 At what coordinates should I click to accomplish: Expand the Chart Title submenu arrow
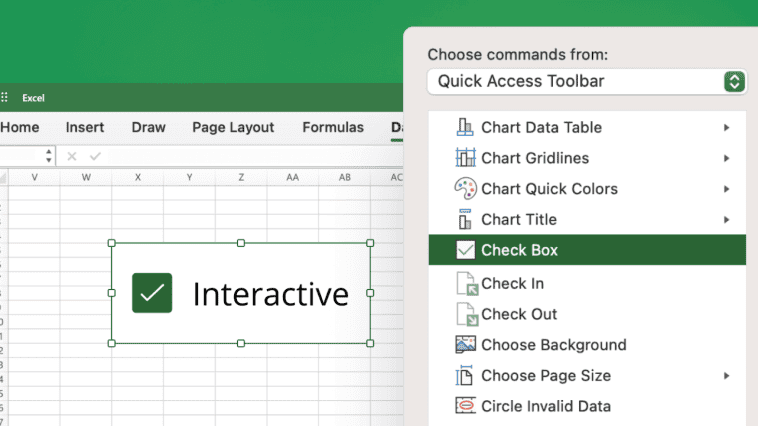[x=727, y=220]
